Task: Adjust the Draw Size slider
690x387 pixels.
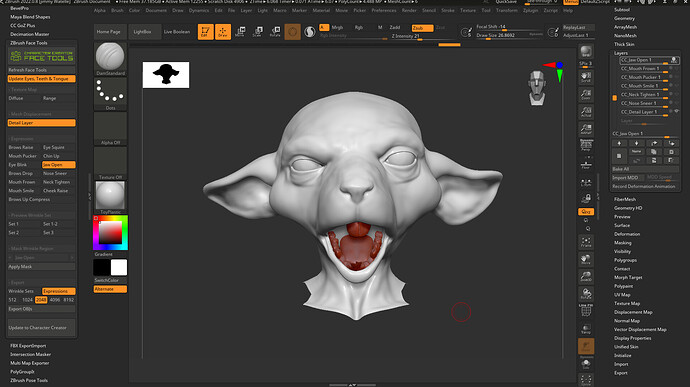Action: (510, 35)
